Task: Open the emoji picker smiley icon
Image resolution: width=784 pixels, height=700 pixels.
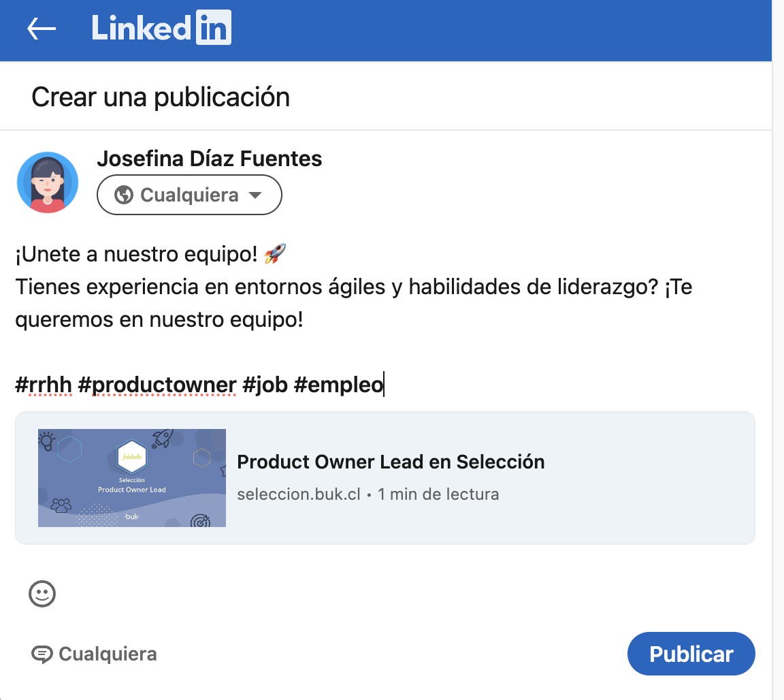Action: [42, 594]
